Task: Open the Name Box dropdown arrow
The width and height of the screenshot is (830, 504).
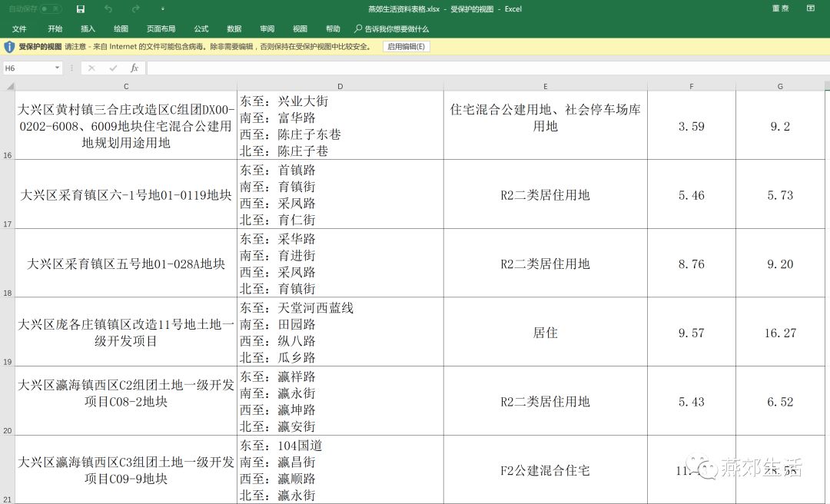Action: point(57,68)
